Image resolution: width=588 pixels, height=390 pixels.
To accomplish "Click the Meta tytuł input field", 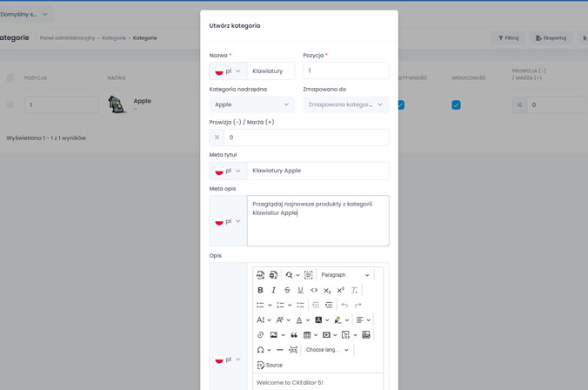I will click(x=317, y=171).
